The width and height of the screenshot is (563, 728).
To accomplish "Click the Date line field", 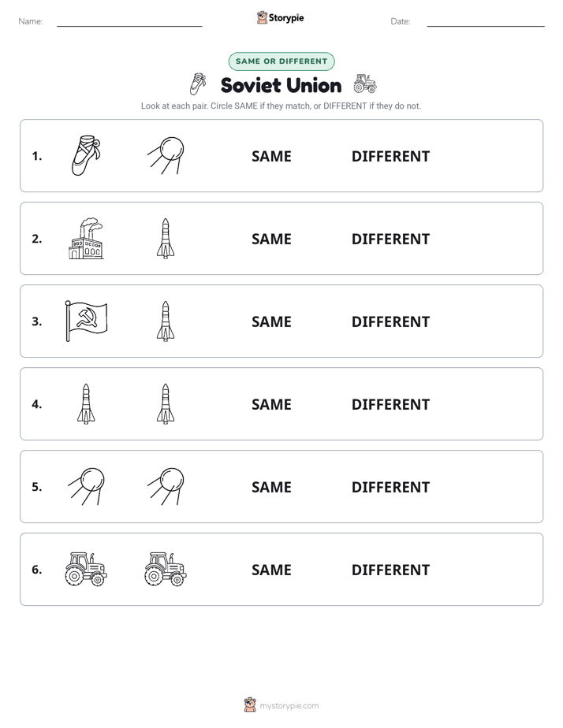I will pyautogui.click(x=486, y=22).
